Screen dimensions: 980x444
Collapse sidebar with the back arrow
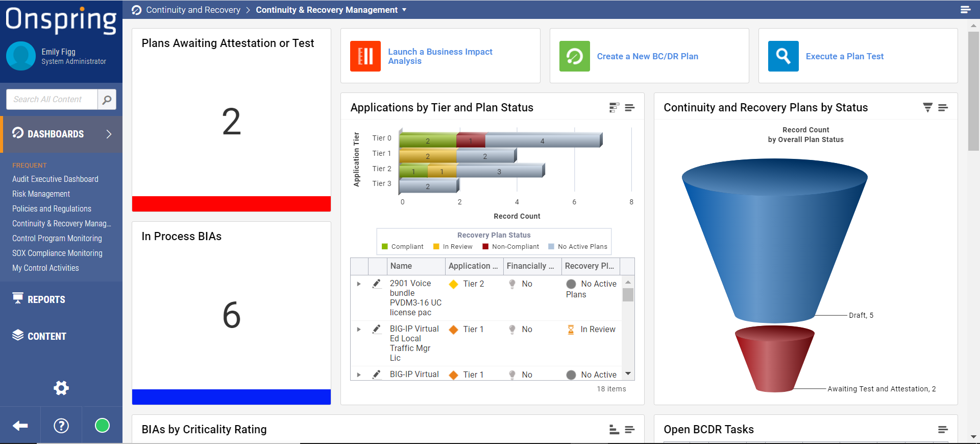click(x=20, y=426)
